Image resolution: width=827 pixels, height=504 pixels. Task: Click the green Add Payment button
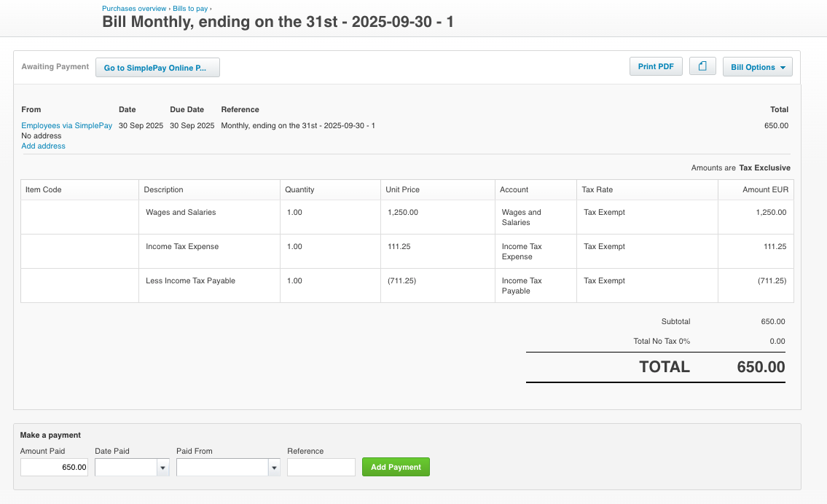[396, 467]
